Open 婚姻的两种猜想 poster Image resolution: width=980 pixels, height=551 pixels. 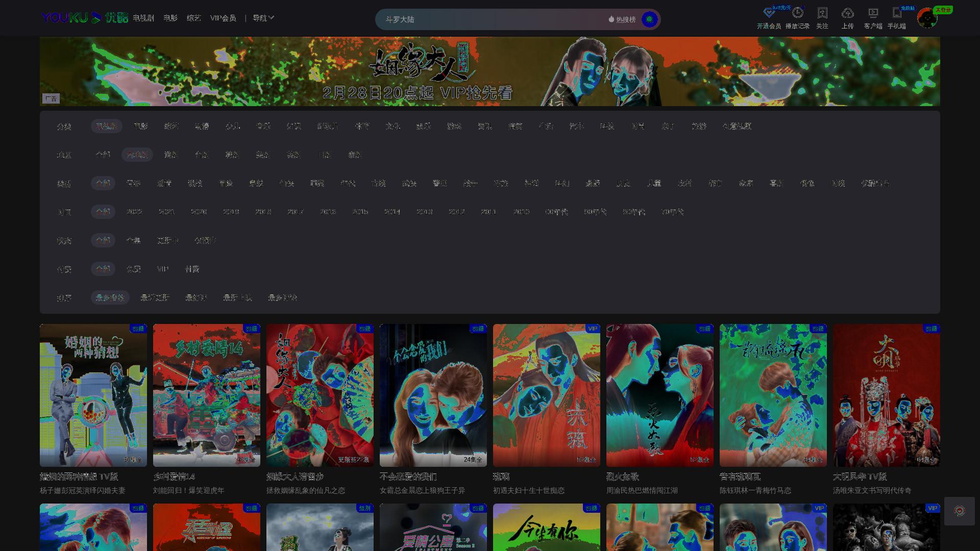pyautogui.click(x=93, y=395)
